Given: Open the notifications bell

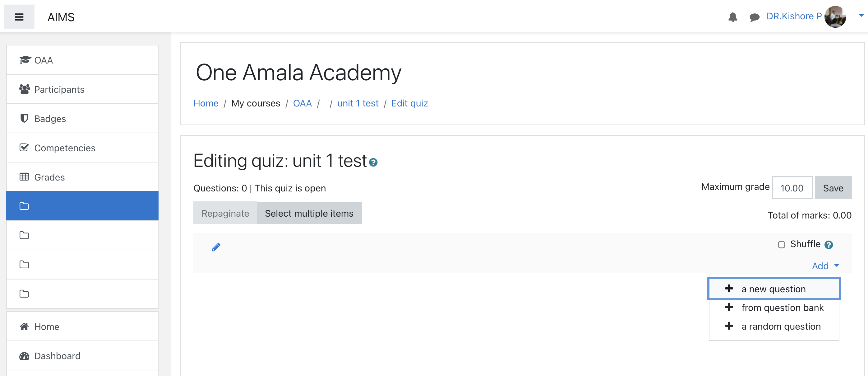Looking at the screenshot, I should (732, 17).
